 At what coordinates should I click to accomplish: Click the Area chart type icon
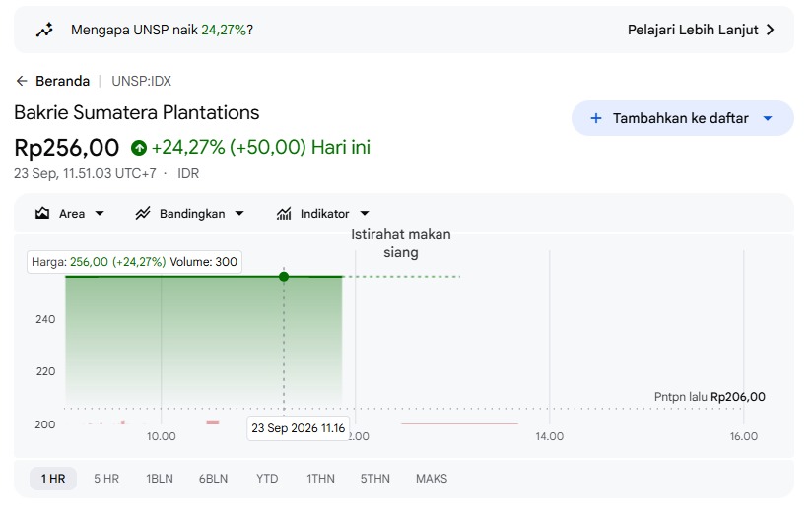42,213
